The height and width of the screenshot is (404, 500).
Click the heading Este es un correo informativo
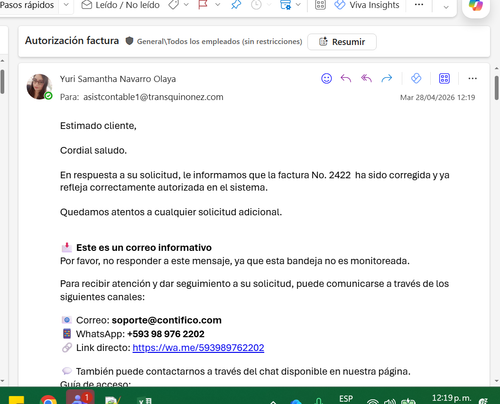coord(144,248)
